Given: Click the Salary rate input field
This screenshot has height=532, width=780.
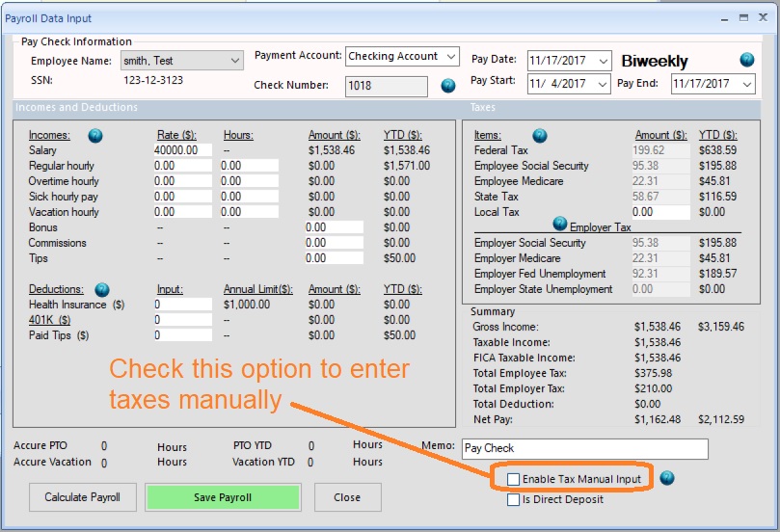Looking at the screenshot, I should click(x=181, y=150).
